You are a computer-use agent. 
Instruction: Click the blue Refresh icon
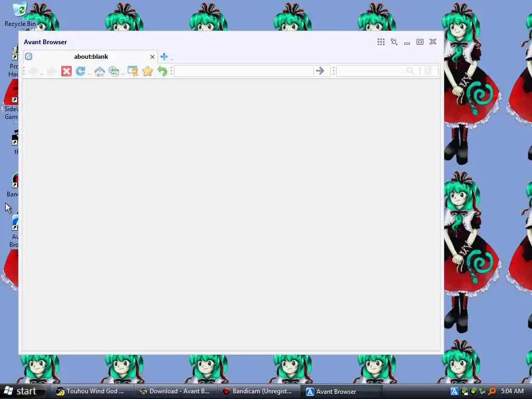pos(81,71)
